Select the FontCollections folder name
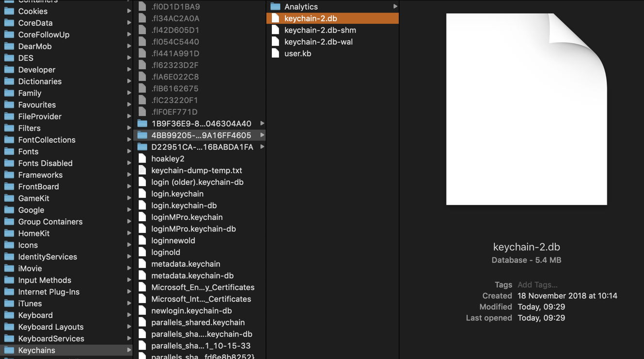Screen dimensions: 644x359 pyautogui.click(x=47, y=140)
